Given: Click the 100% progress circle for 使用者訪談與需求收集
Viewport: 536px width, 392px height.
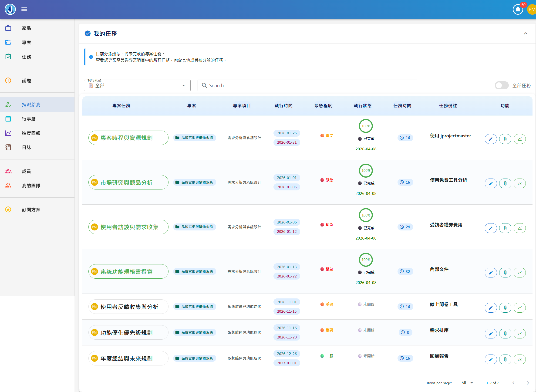Looking at the screenshot, I should [366, 215].
